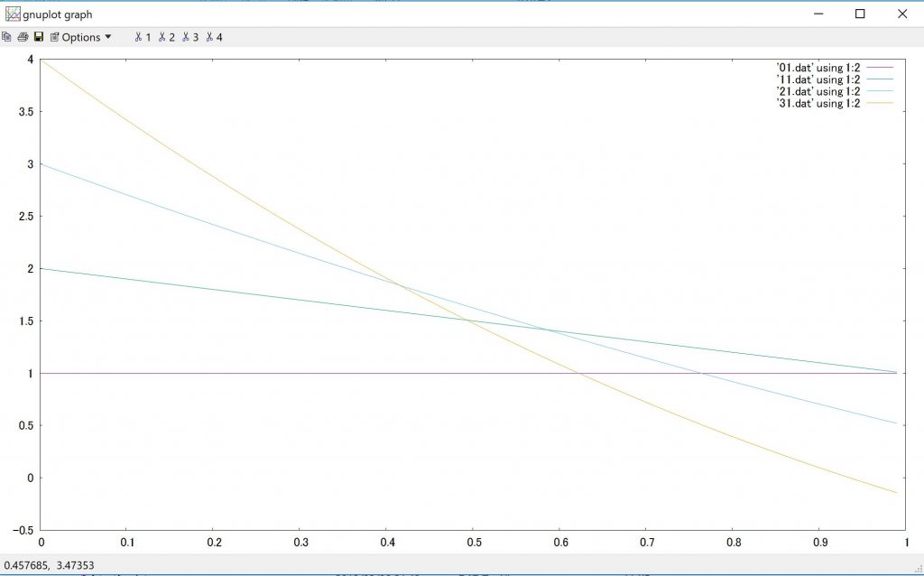
Task: Toggle curve 4 in the toolbar
Action: point(214,37)
